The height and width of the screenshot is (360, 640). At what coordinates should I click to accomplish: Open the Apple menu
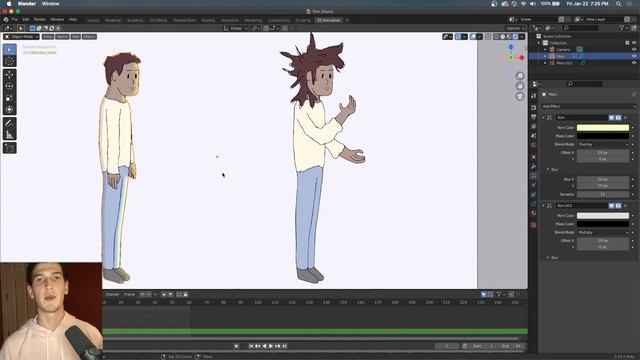pyautogui.click(x=9, y=4)
